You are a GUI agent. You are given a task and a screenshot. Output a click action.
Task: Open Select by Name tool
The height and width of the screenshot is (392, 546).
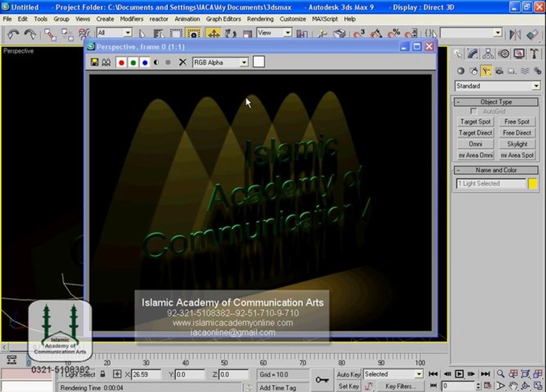click(x=159, y=34)
